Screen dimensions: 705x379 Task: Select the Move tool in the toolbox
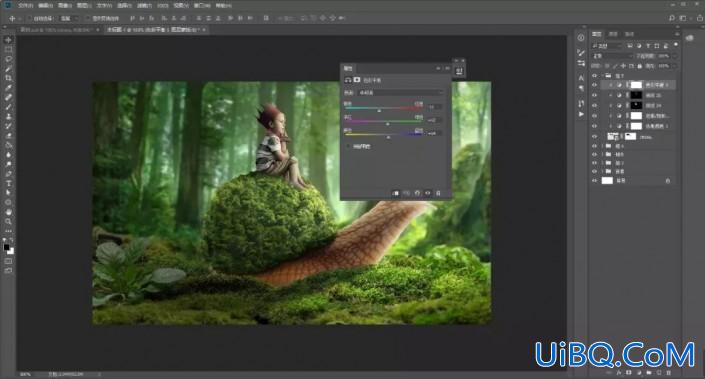tap(8, 40)
